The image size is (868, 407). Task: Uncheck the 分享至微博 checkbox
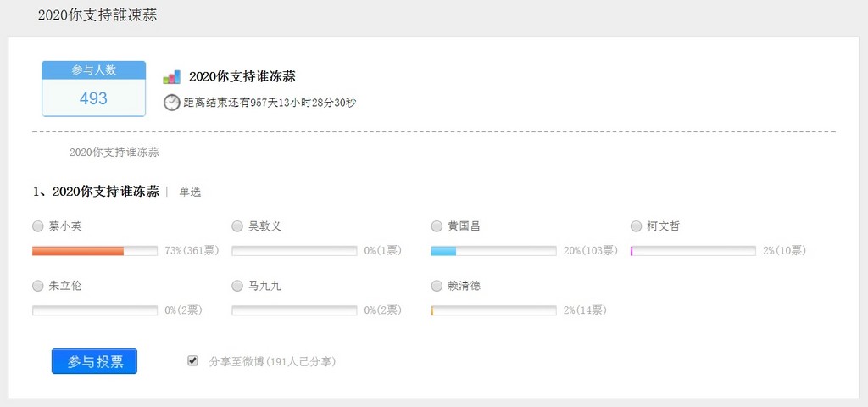[x=193, y=361]
